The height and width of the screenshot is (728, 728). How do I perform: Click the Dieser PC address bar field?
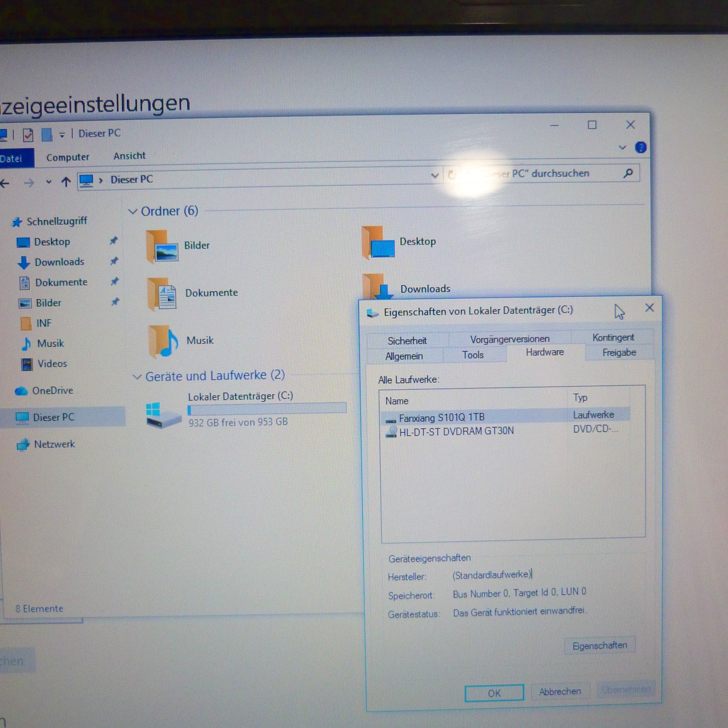point(259,178)
